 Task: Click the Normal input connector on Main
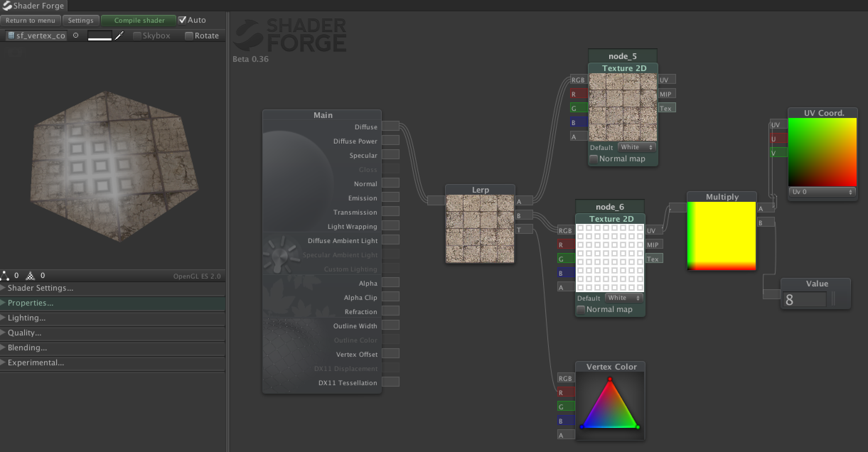(x=391, y=183)
